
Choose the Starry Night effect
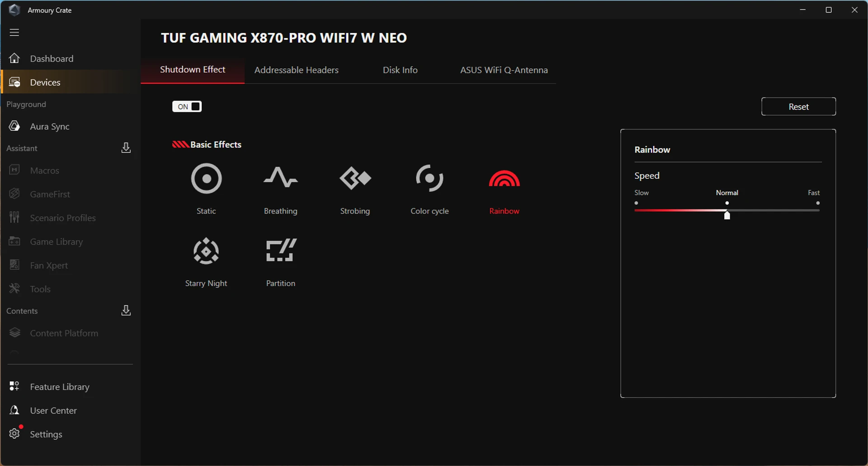click(x=206, y=262)
